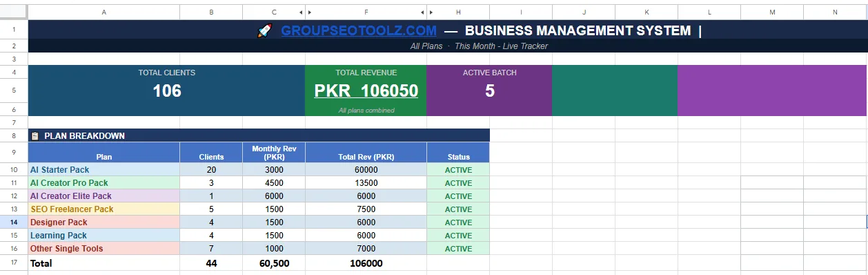Select column I header
868x275 pixels.
521,12
